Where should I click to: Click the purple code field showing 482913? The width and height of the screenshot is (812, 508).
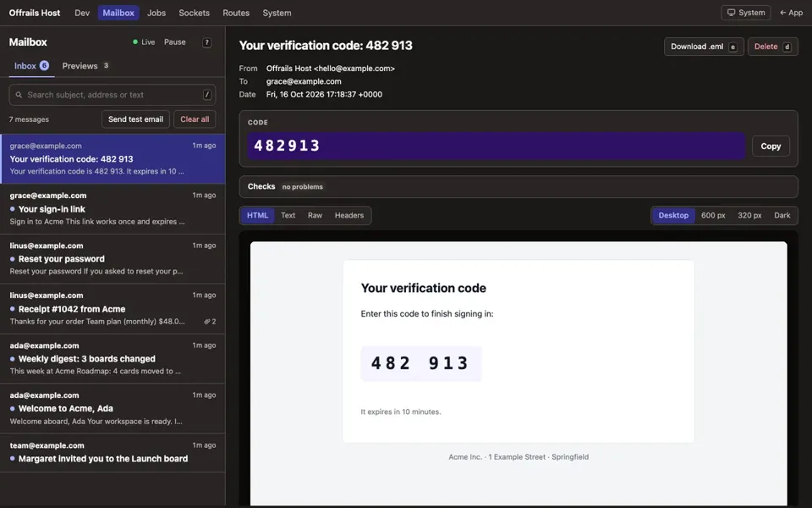click(x=496, y=146)
